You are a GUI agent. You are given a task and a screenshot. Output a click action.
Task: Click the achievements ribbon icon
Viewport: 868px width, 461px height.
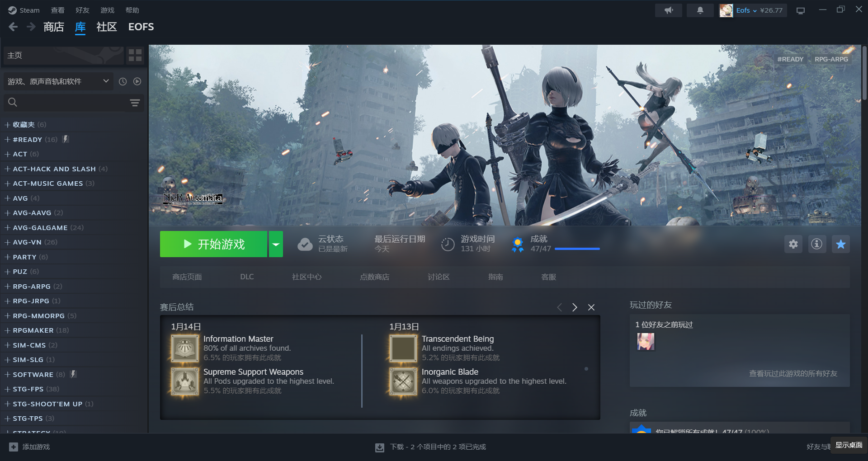(x=518, y=245)
